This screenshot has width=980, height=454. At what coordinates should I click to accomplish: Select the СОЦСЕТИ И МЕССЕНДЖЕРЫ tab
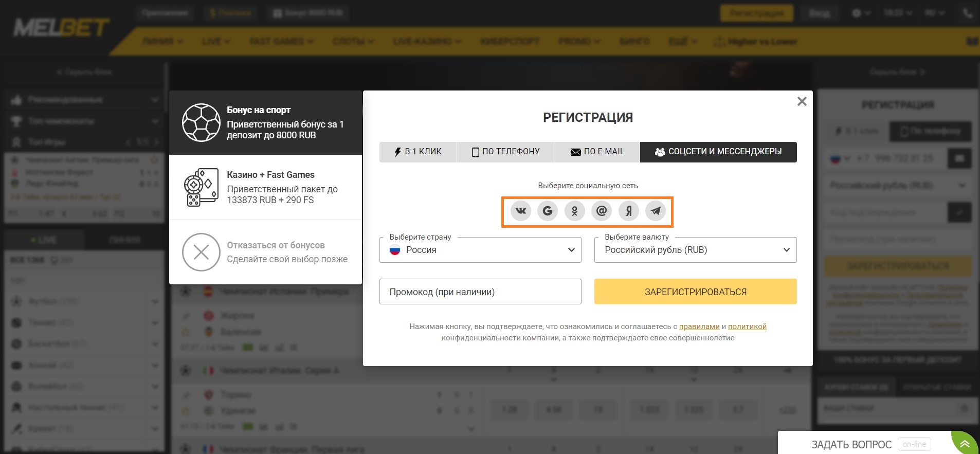[x=718, y=152]
